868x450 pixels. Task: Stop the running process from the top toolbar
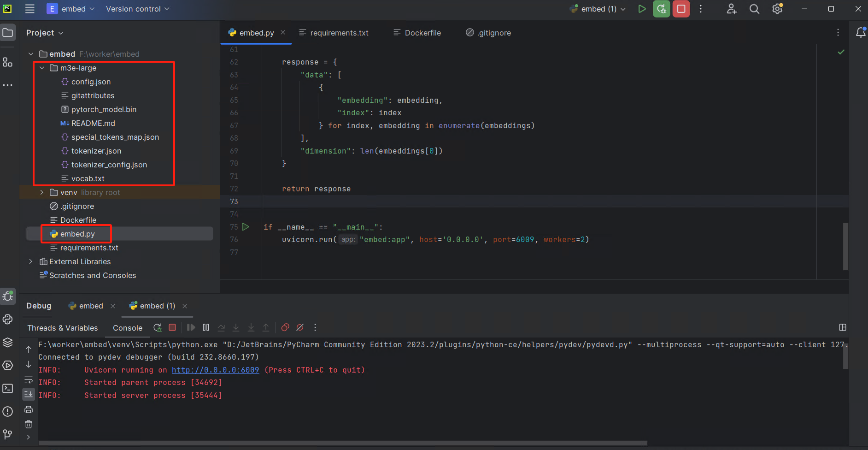(x=681, y=9)
